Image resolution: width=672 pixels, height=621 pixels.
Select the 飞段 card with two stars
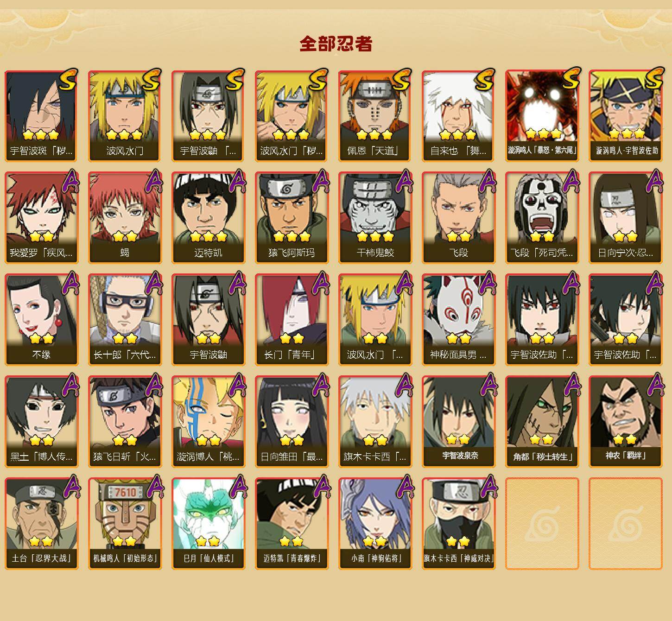click(458, 217)
